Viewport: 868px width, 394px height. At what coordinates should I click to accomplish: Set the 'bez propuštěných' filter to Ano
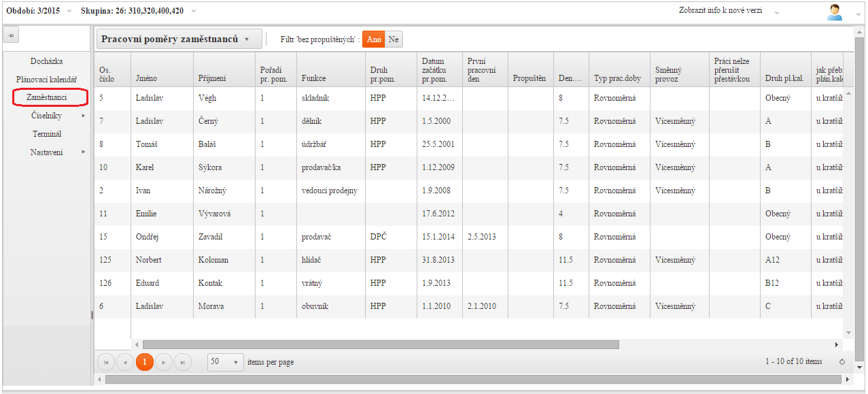coord(373,39)
